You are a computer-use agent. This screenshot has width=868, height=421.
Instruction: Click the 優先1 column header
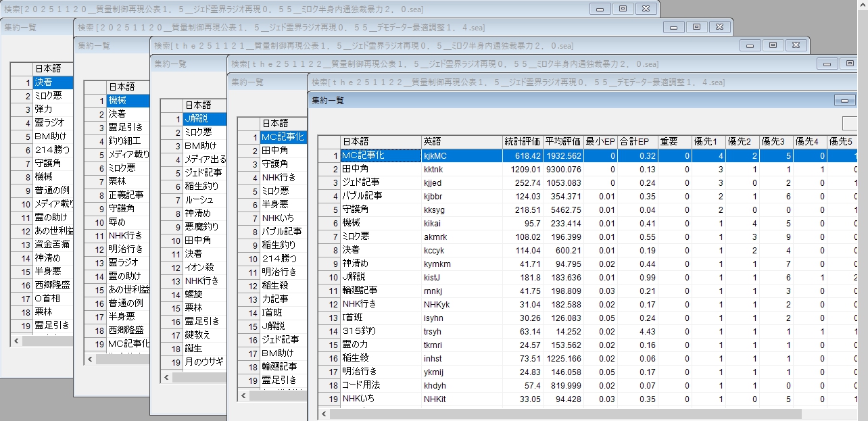coord(708,142)
